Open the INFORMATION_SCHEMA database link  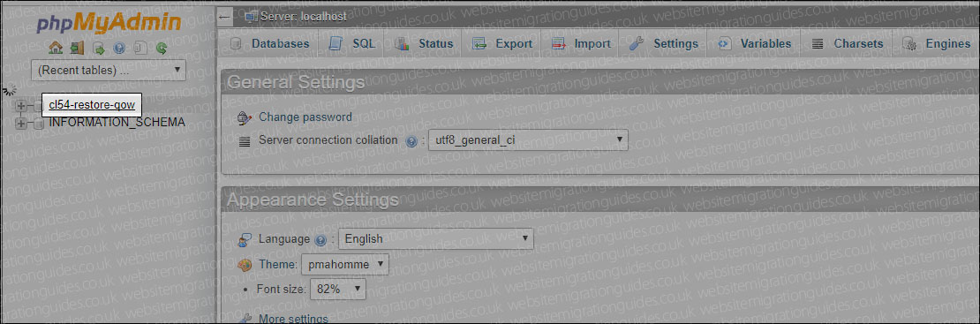click(117, 123)
